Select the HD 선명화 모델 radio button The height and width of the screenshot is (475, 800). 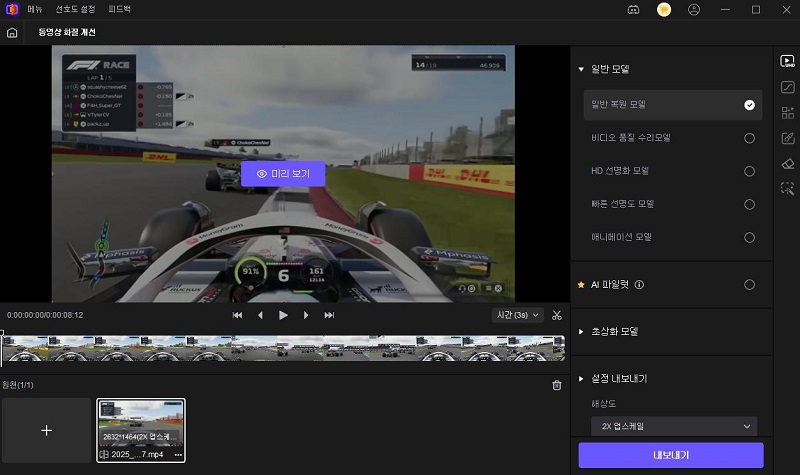tap(749, 171)
